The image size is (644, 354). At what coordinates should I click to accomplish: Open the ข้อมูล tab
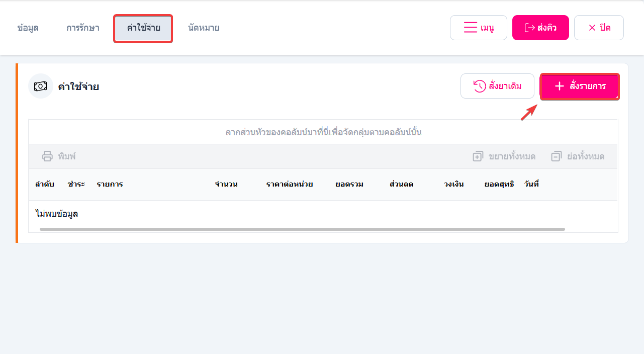click(28, 28)
